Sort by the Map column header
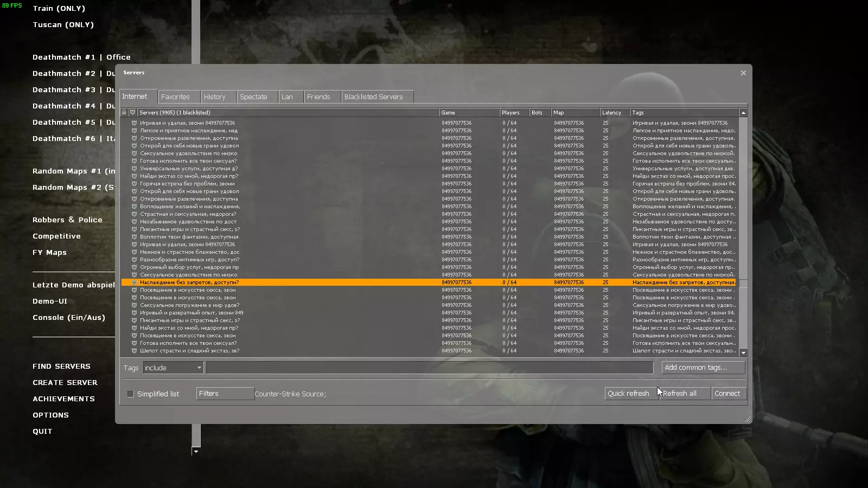 575,113
